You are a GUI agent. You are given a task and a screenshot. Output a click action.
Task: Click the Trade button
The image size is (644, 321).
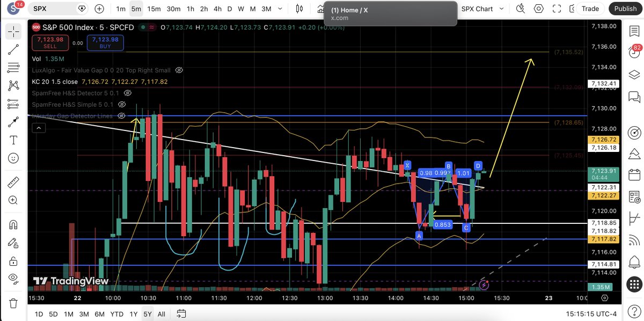click(x=590, y=9)
